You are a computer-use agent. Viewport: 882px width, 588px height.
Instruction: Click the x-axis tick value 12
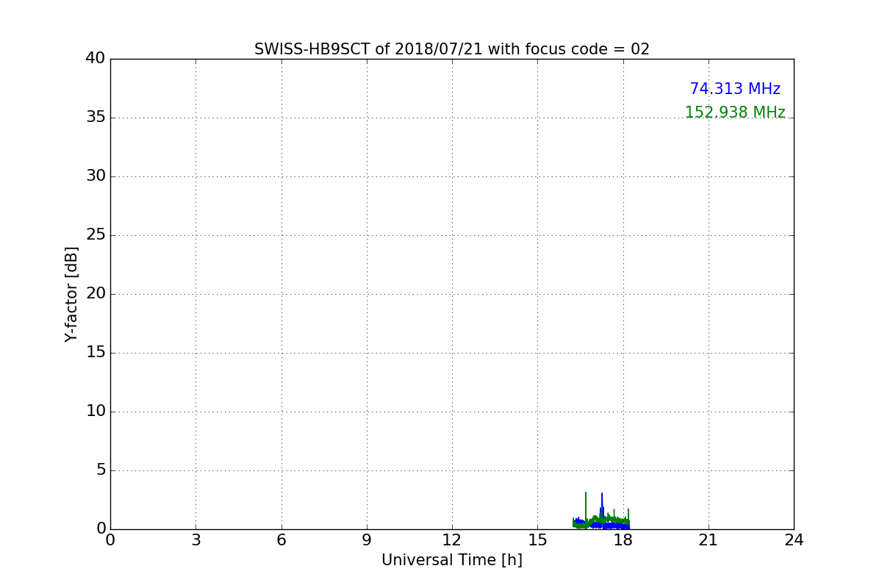(452, 540)
